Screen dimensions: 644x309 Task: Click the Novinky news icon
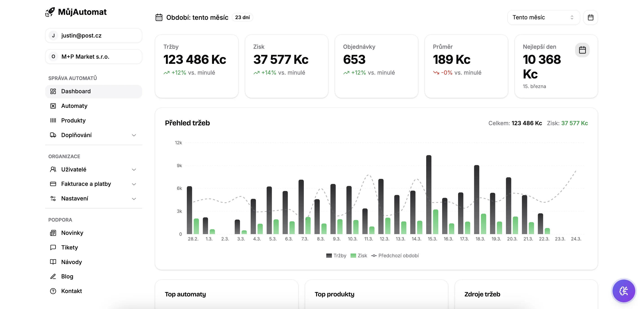tap(53, 233)
